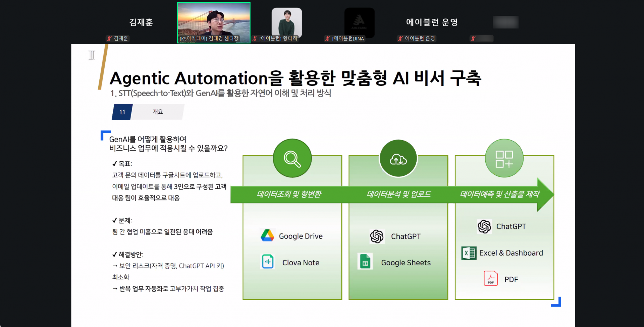Click the blue 1.1 section tab on the slide
The width and height of the screenshot is (644, 327).
[x=122, y=112]
